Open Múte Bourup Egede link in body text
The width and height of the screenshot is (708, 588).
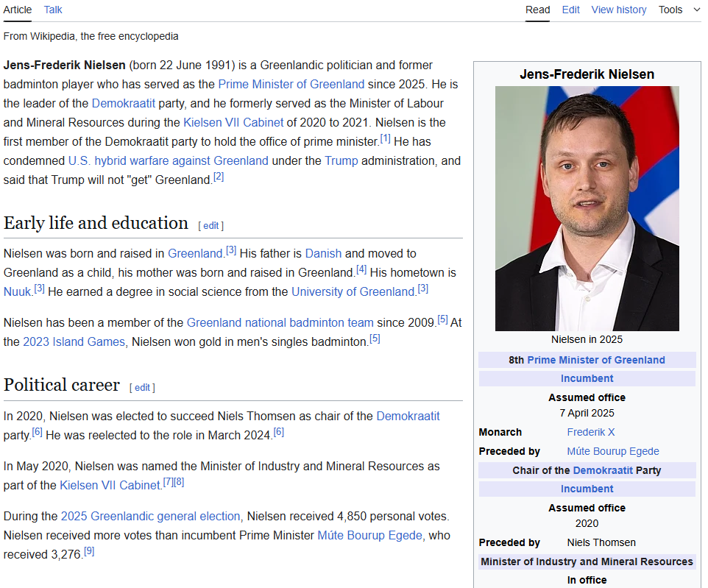click(x=369, y=535)
